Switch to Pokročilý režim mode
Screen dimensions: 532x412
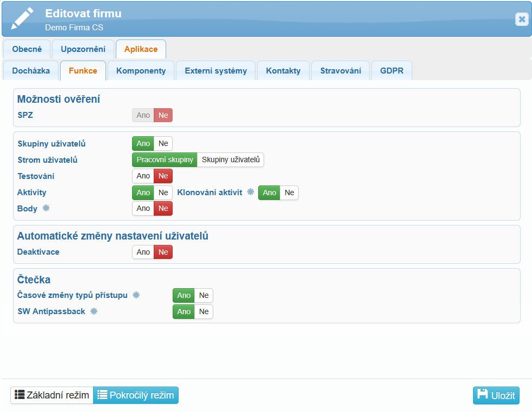click(x=136, y=395)
